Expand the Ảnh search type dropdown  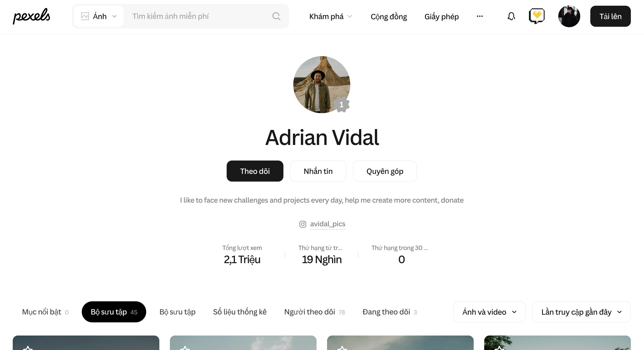[x=98, y=16]
